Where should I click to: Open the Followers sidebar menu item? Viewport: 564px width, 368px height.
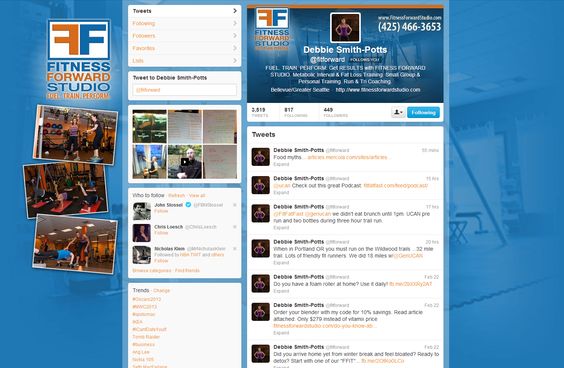185,36
